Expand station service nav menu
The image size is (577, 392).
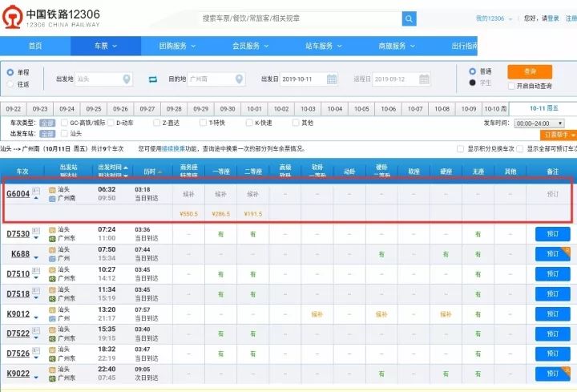point(324,46)
